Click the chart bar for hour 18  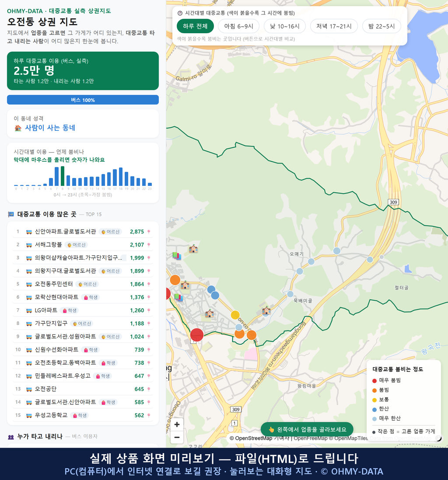[121, 177]
